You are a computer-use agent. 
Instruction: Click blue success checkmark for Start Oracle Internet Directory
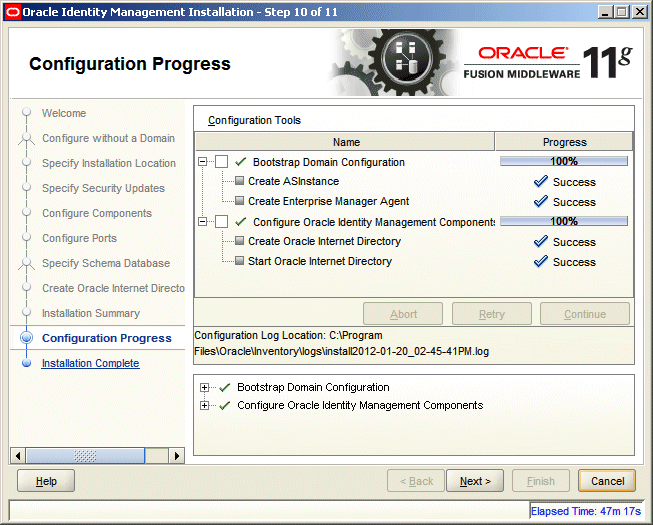coord(541,261)
